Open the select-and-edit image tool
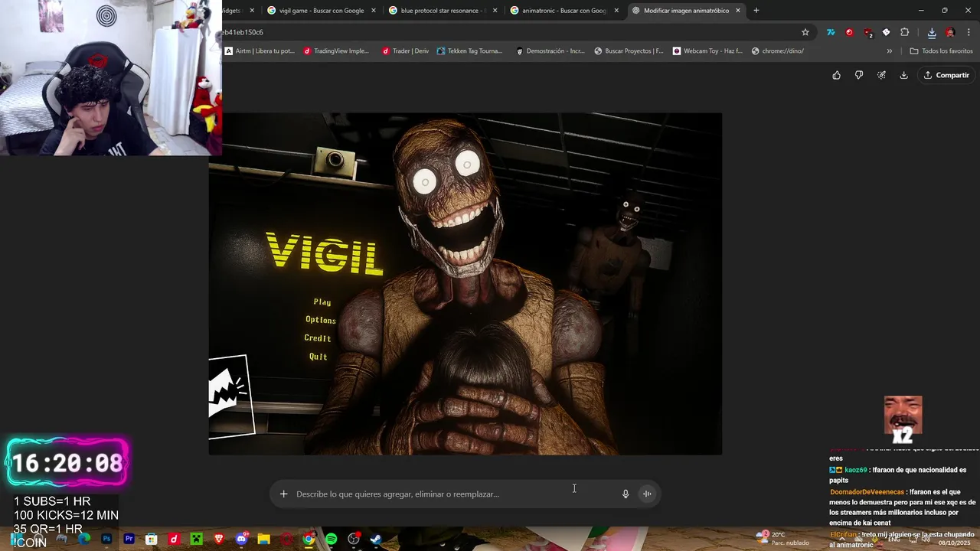The image size is (980, 551). pyautogui.click(x=881, y=75)
